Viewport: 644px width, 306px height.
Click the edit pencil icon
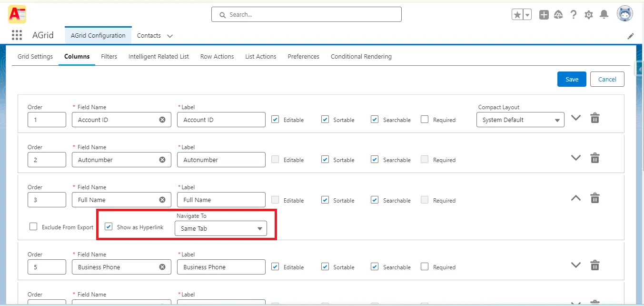(631, 36)
